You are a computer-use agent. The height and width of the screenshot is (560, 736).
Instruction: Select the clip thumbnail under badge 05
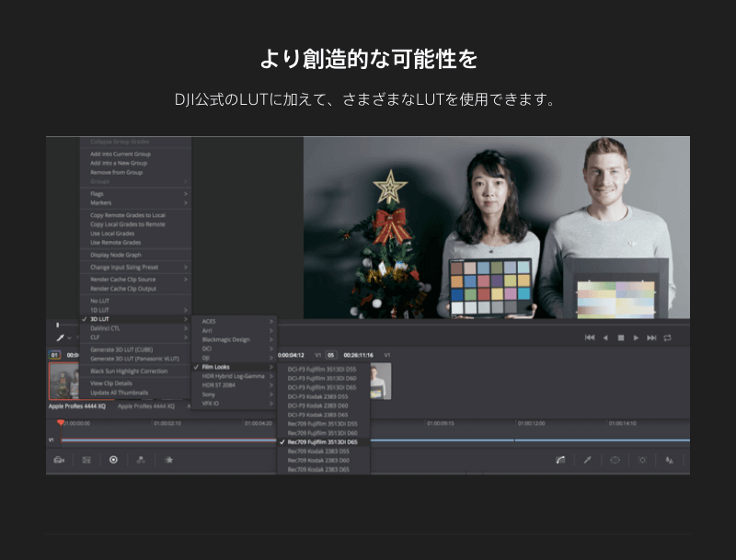[x=381, y=381]
